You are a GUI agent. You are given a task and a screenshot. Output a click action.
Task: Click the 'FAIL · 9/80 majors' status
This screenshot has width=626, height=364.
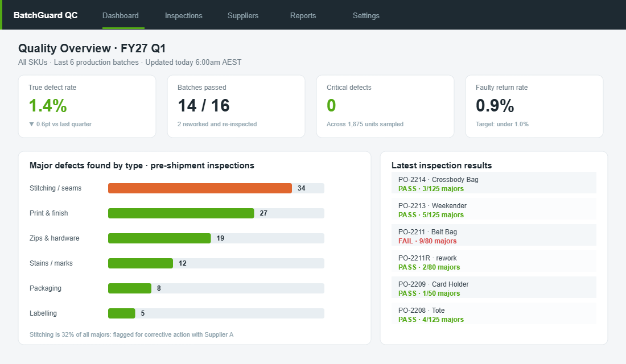(x=427, y=241)
